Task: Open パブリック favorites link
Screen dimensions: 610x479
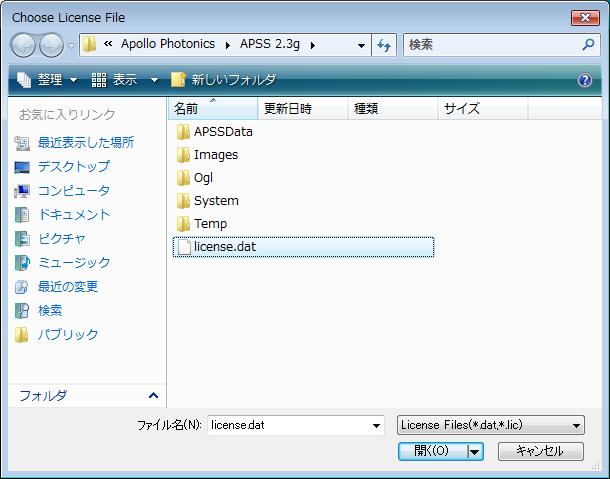Action: [x=68, y=334]
